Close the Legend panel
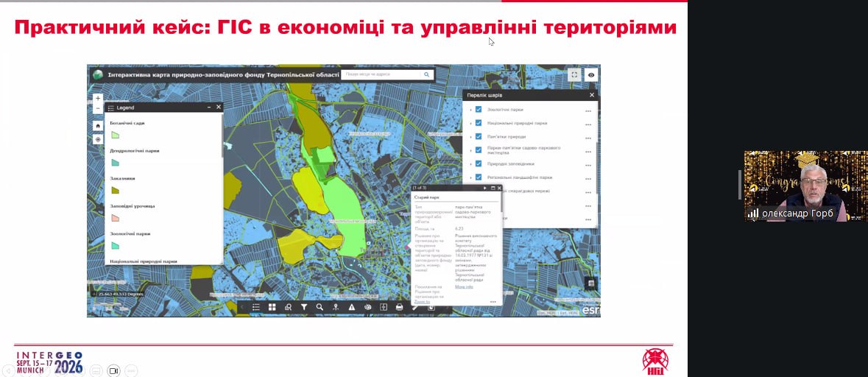This screenshot has height=377, width=868. pyautogui.click(x=219, y=108)
